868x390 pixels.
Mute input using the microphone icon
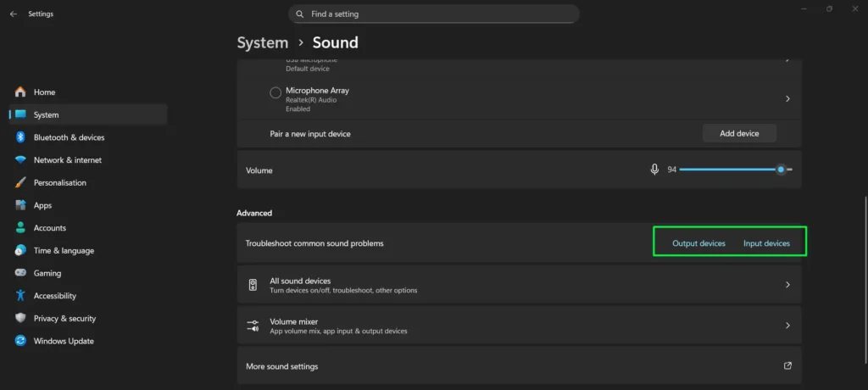tap(654, 170)
